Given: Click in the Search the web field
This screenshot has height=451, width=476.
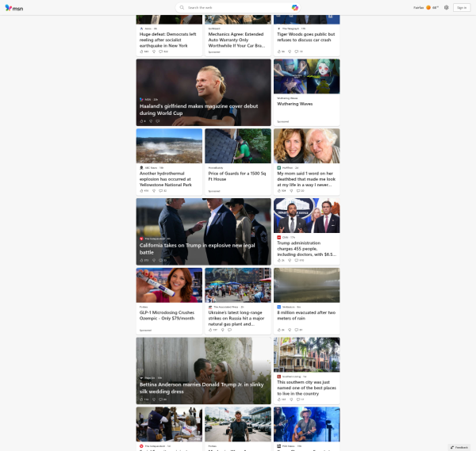Looking at the screenshot, I should point(236,8).
